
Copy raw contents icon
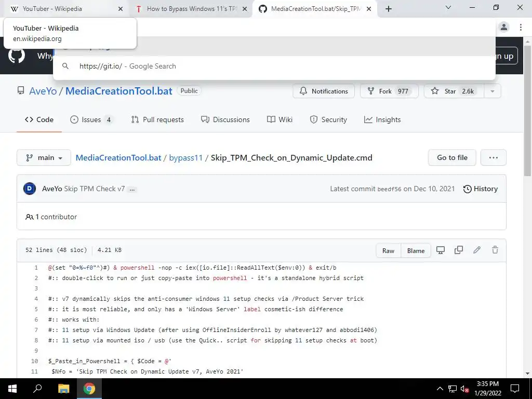[459, 250]
